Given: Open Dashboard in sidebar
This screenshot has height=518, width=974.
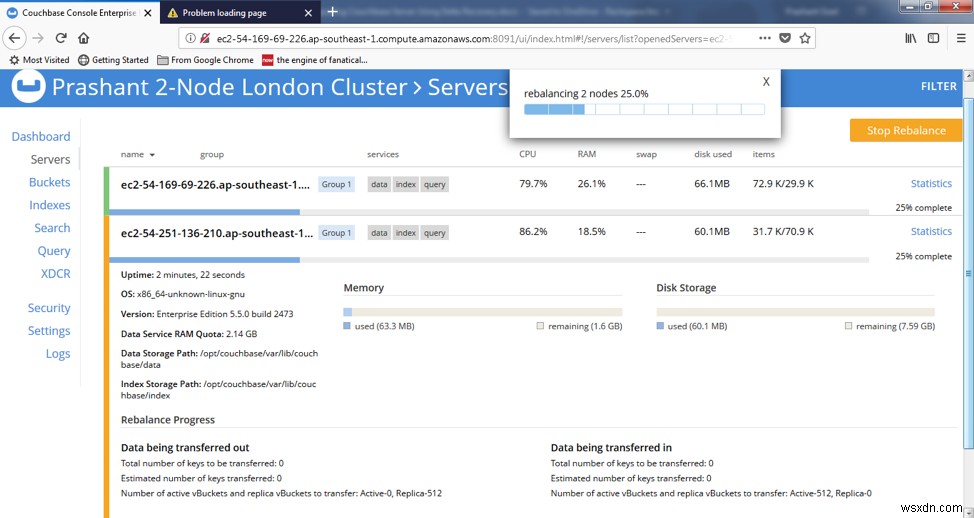Looking at the screenshot, I should pyautogui.click(x=41, y=137).
